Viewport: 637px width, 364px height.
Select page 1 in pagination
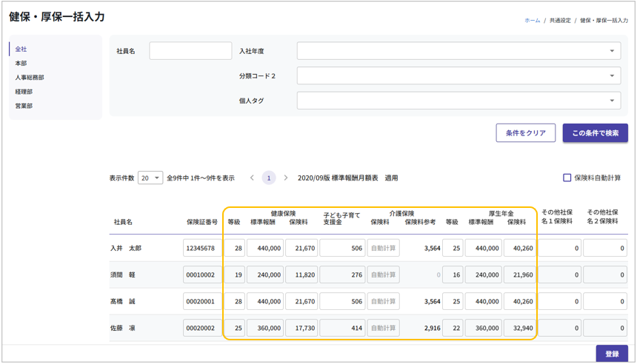[x=269, y=178]
